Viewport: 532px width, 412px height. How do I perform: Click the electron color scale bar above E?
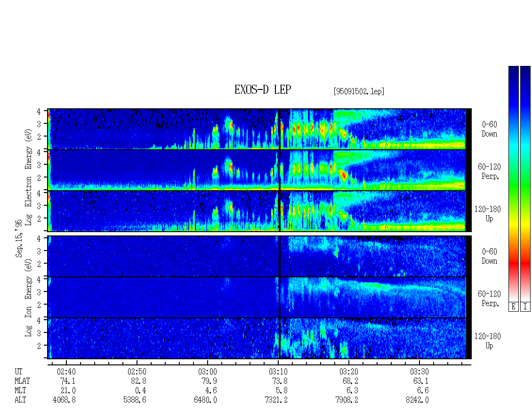(513, 184)
